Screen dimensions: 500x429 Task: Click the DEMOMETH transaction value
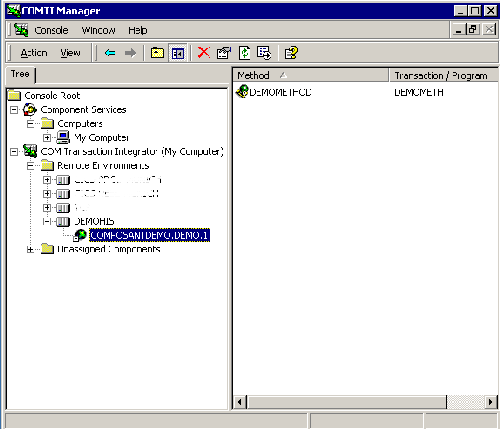point(419,92)
